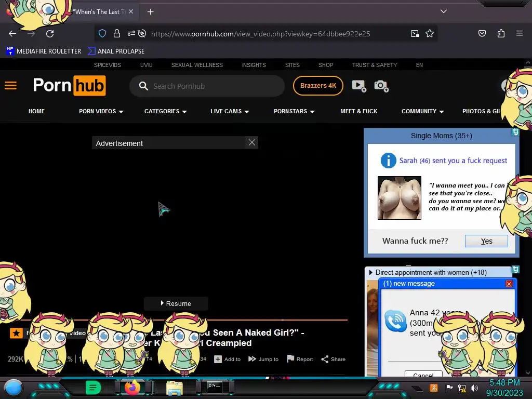Screen dimensions: 532x399
Task: Save page to Pocket
Action: (x=482, y=33)
